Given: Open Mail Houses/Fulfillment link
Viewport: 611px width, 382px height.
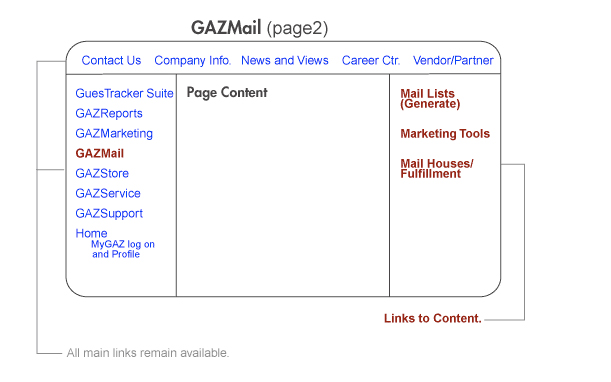Looking at the screenshot, I should click(x=436, y=168).
